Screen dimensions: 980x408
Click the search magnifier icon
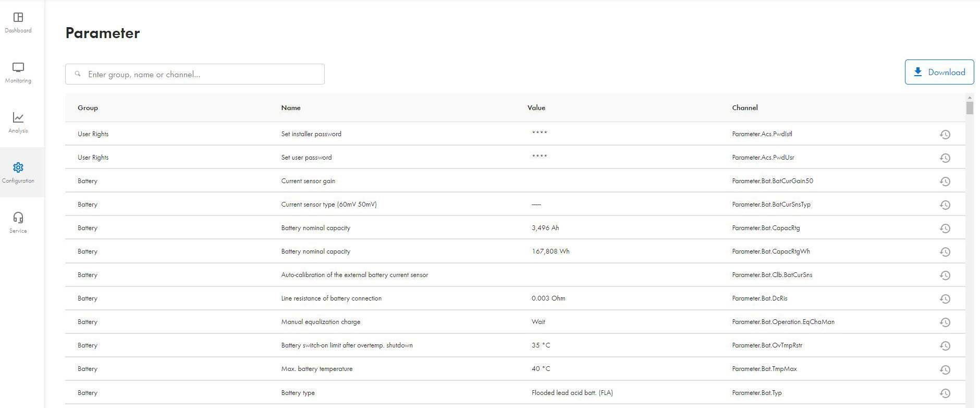tap(78, 74)
